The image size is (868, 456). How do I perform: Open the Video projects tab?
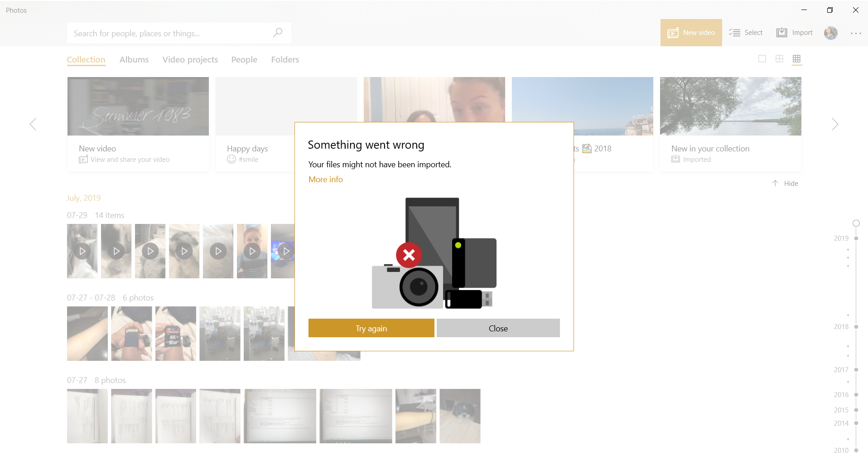coord(190,59)
